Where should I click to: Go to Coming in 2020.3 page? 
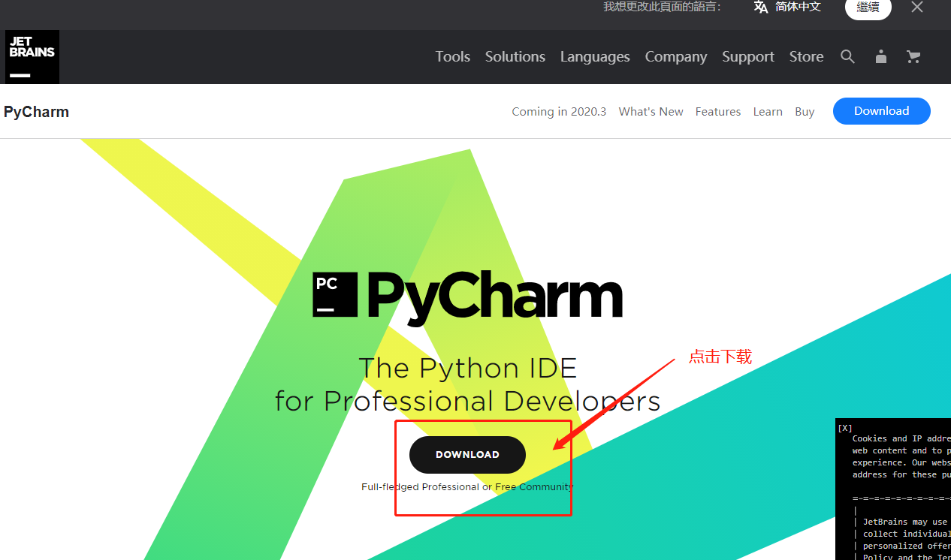[559, 112]
